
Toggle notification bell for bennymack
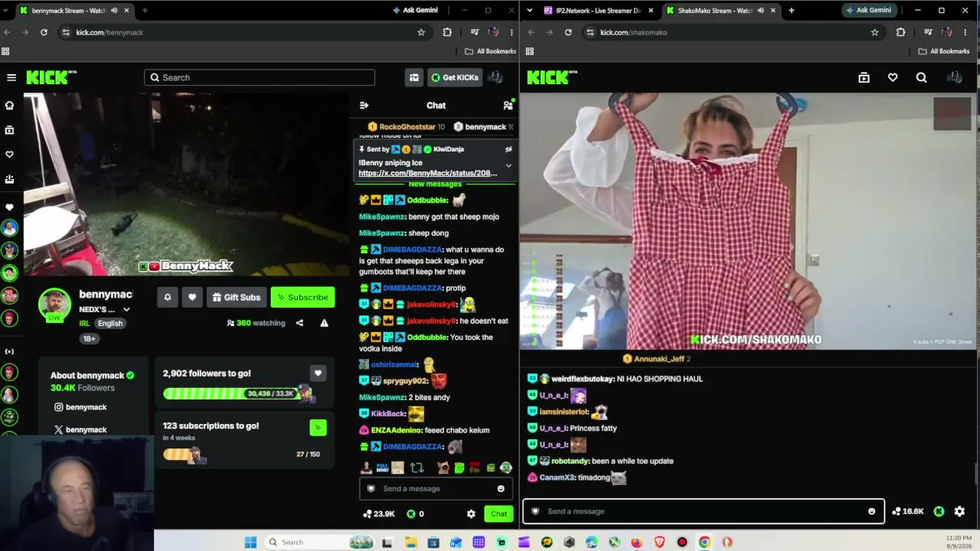(168, 297)
